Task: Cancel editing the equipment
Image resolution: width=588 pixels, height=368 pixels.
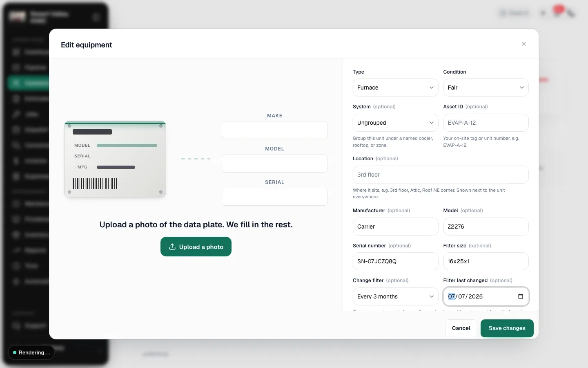Action: (461, 328)
